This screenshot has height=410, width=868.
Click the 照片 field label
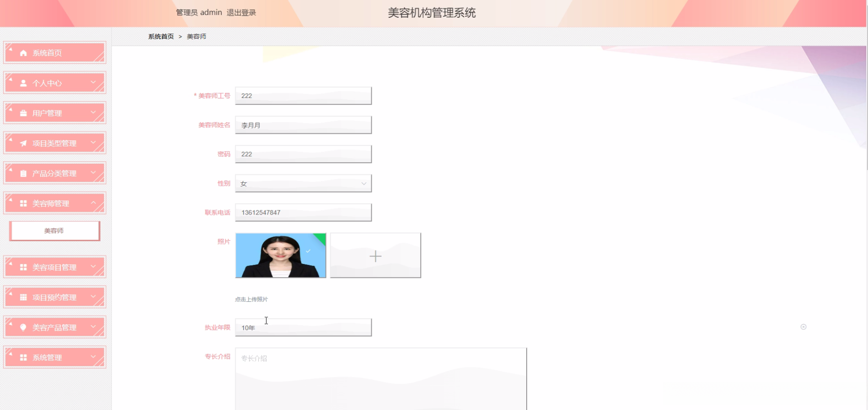224,242
